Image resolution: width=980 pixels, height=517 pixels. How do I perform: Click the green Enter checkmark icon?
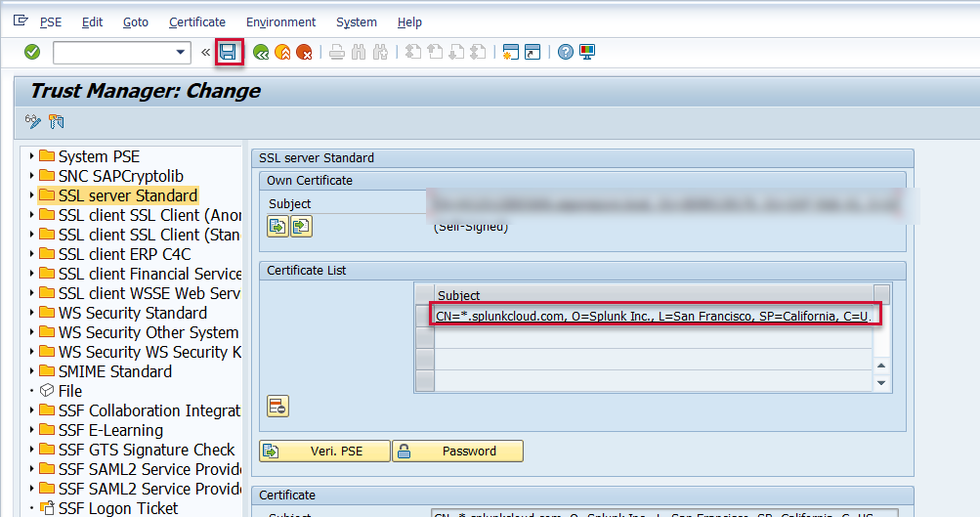coord(32,52)
